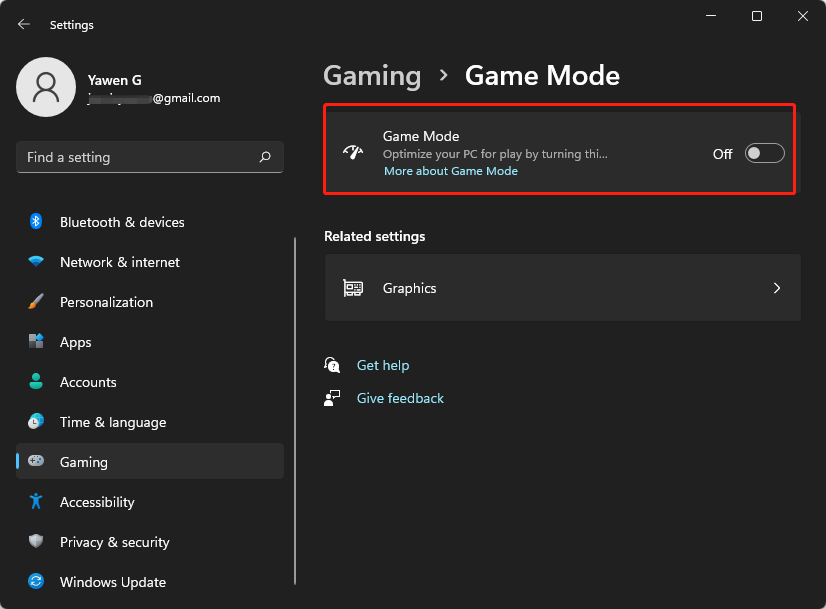Click More about Game Mode link
Viewport: 826px width, 609px height.
coord(451,171)
